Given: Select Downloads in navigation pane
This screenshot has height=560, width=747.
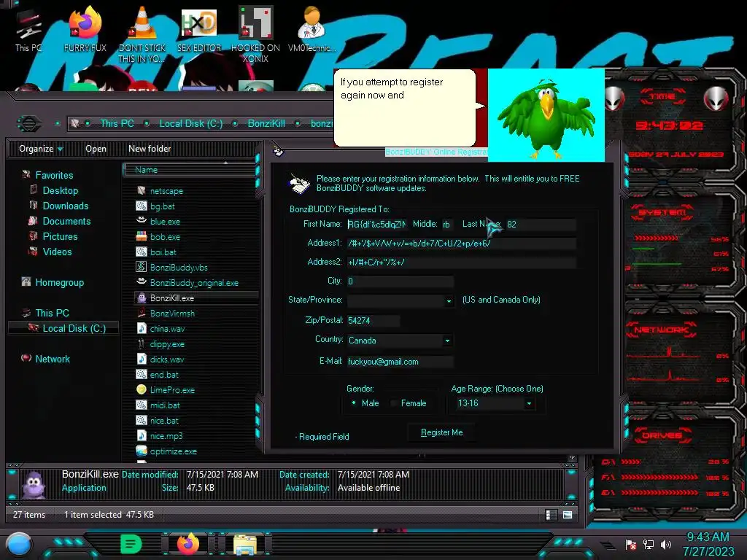Looking at the screenshot, I should click(65, 206).
